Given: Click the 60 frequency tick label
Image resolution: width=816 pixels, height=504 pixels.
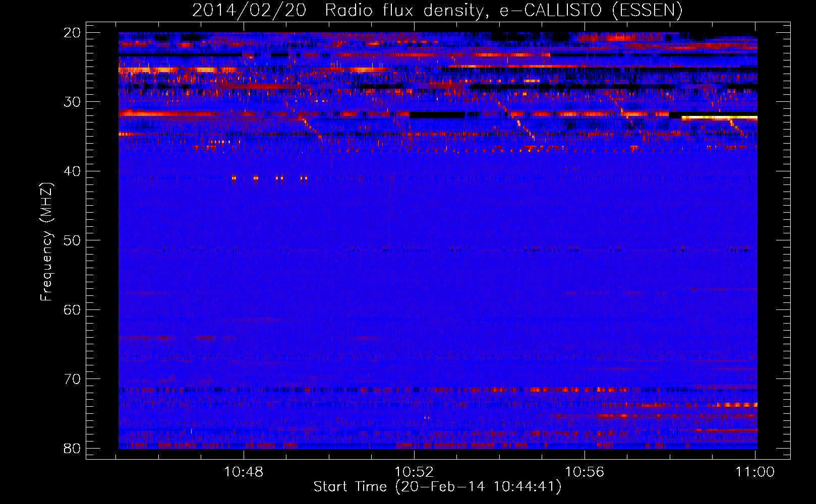Looking at the screenshot, I should tap(73, 309).
